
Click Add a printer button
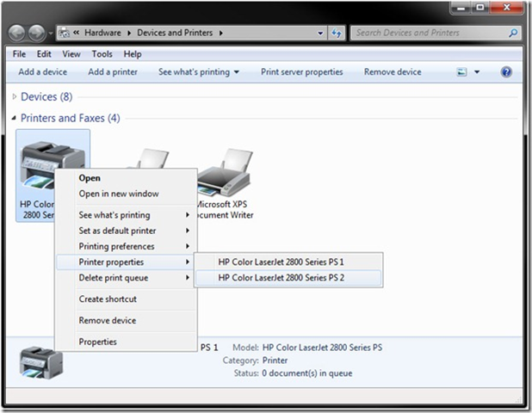(113, 72)
